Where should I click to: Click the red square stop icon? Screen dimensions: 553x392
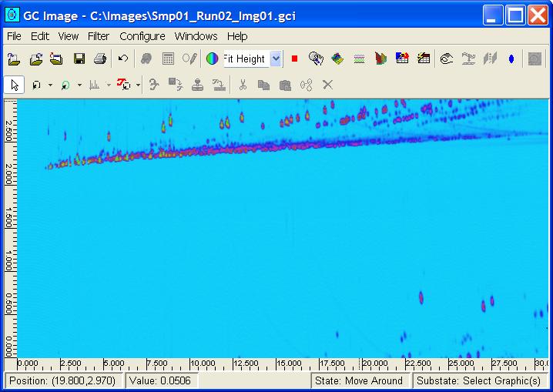tap(294, 59)
